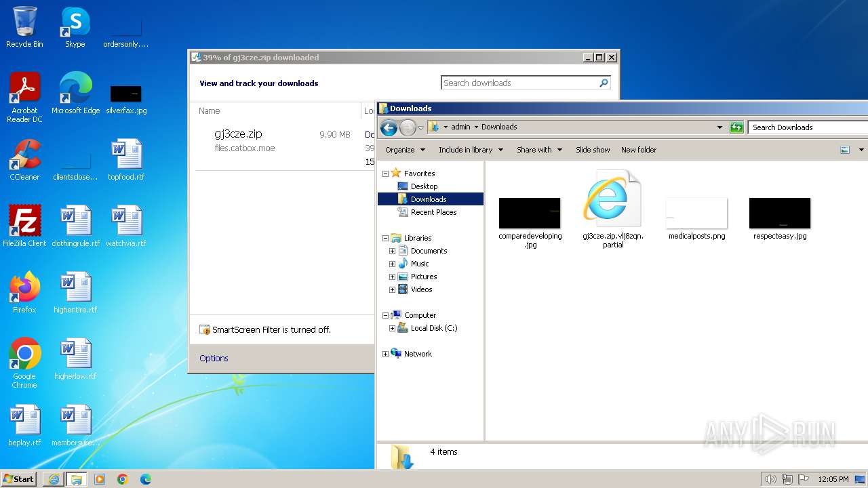Click search magnifier in View Downloads window

click(x=604, y=83)
